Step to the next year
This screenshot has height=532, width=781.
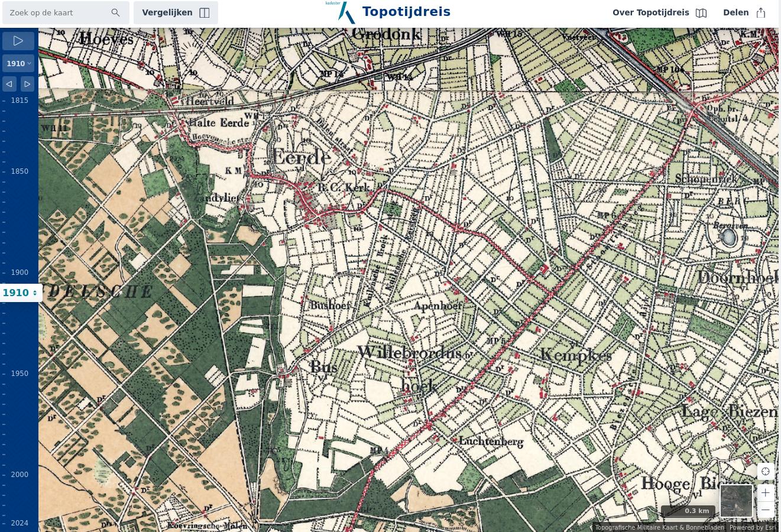pyautogui.click(x=27, y=84)
